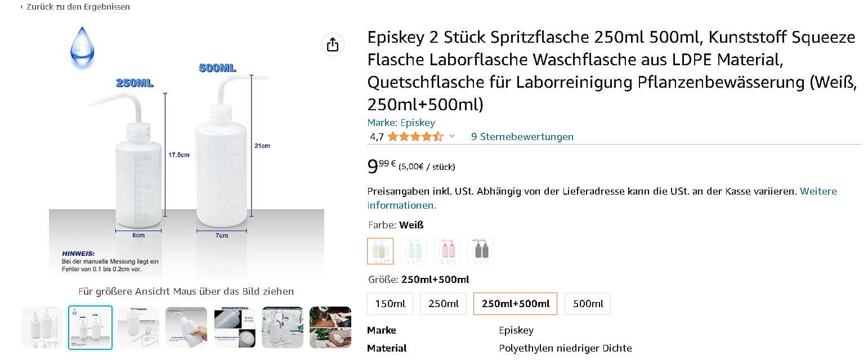
Task: Choose the 250ml size option
Action: tap(443, 304)
